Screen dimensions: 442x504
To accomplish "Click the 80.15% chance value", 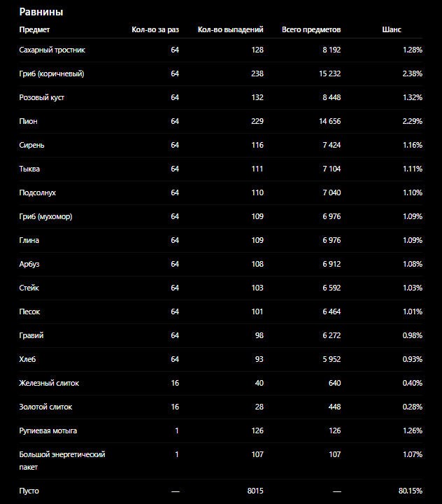I will pos(411,491).
